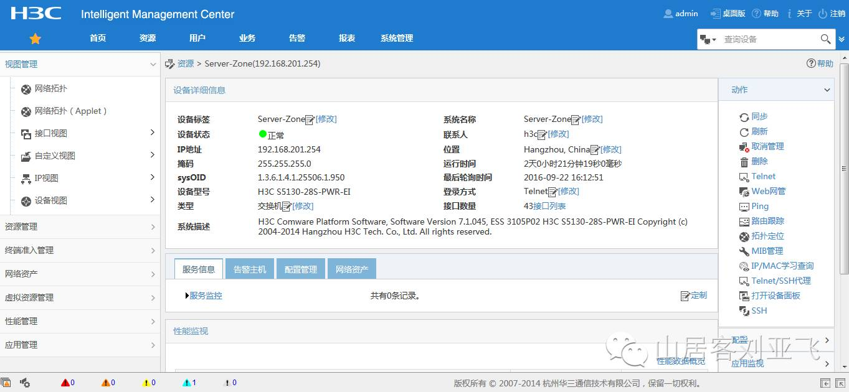Expand the 服务监控 disclosure triangle
This screenshot has height=392, width=849.
[187, 296]
